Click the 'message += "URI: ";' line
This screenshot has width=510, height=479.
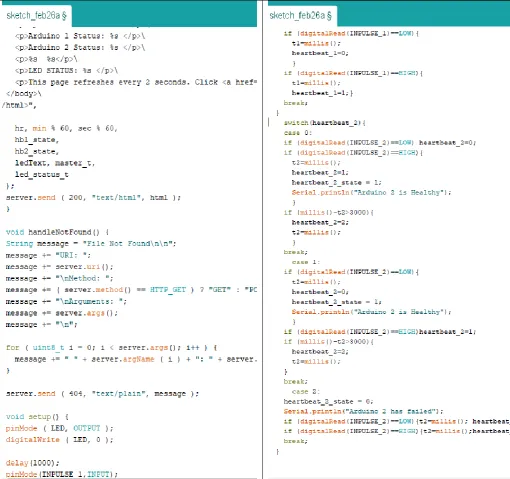point(48,255)
